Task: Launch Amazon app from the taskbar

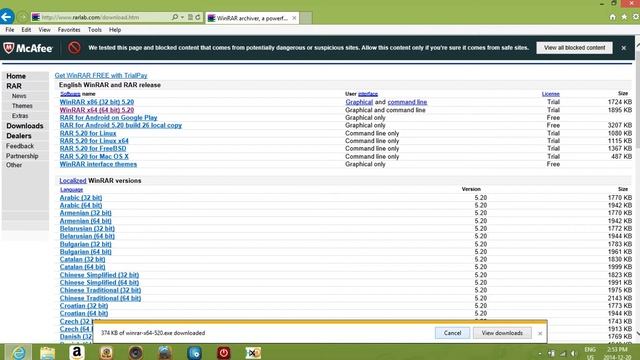Action: pyautogui.click(x=77, y=352)
